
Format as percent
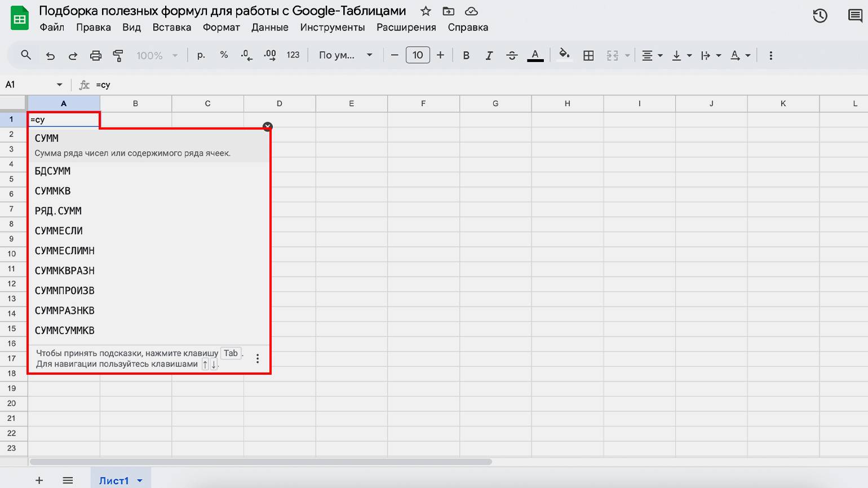(x=224, y=55)
